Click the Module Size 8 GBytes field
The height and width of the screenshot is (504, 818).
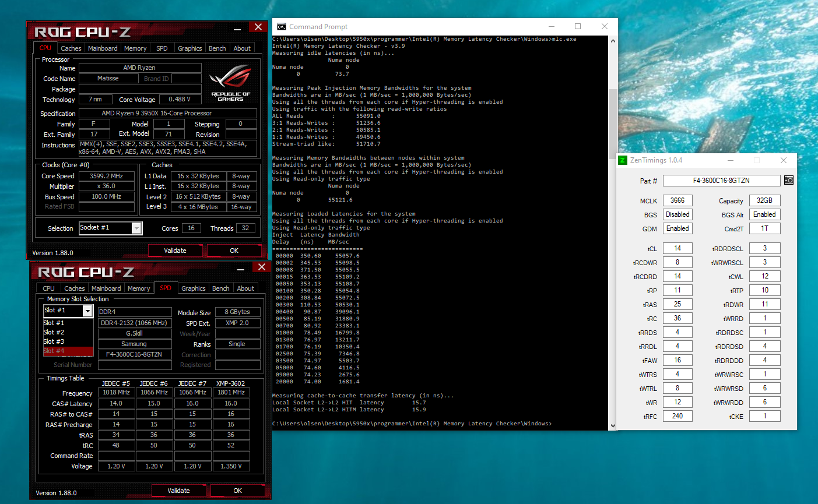coord(238,312)
